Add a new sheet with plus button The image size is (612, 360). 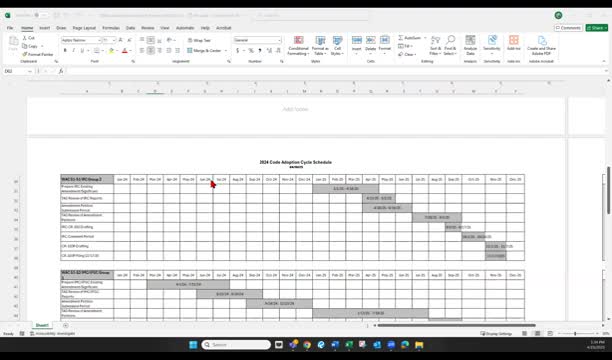[66, 325]
